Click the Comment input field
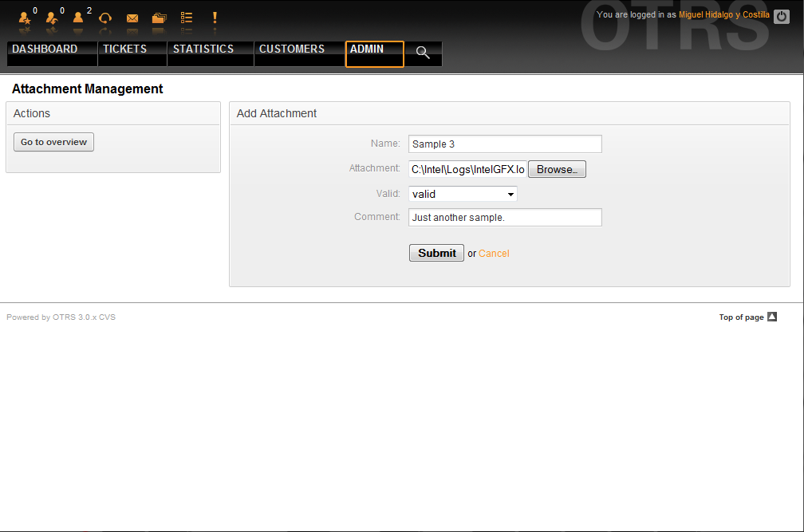Image resolution: width=804 pixels, height=532 pixels. point(505,218)
